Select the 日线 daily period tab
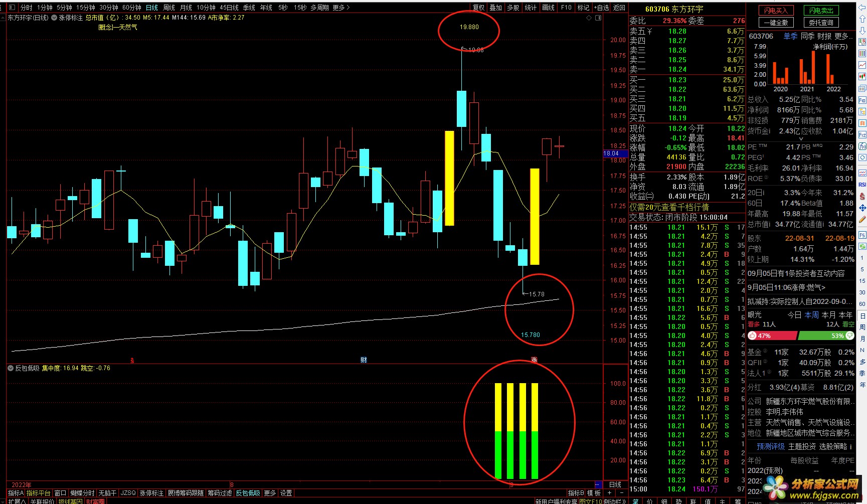Image resolution: width=867 pixels, height=504 pixels. coord(151,8)
